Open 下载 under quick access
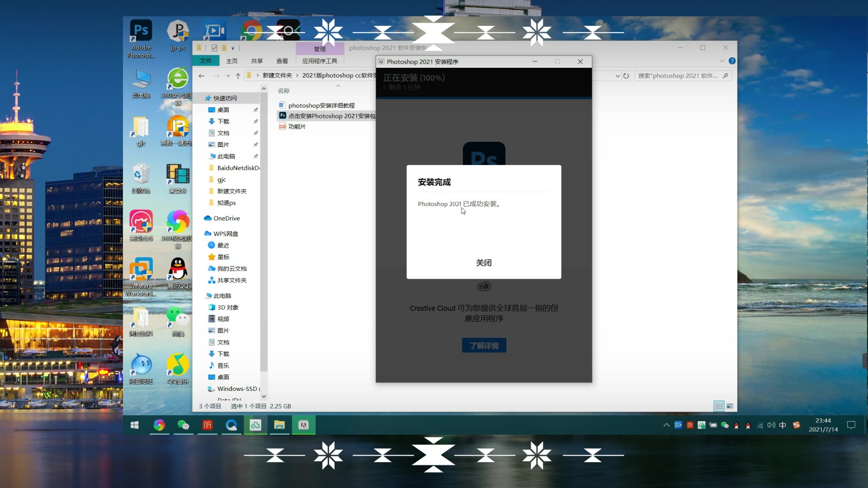This screenshot has height=488, width=868. click(223, 121)
